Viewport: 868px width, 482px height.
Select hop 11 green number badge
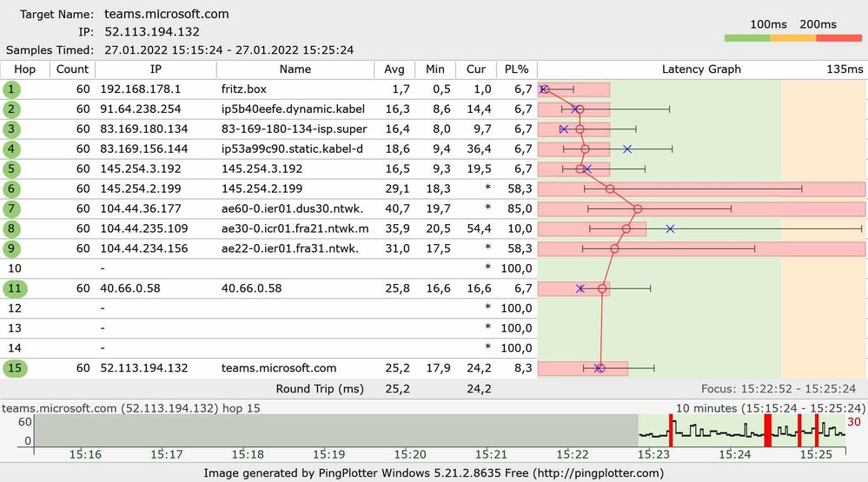pos(15,288)
